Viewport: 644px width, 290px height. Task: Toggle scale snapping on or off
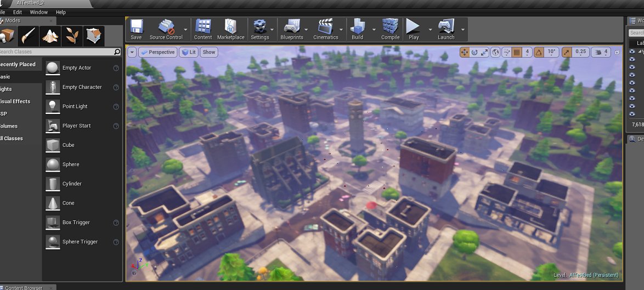pyautogui.click(x=567, y=52)
